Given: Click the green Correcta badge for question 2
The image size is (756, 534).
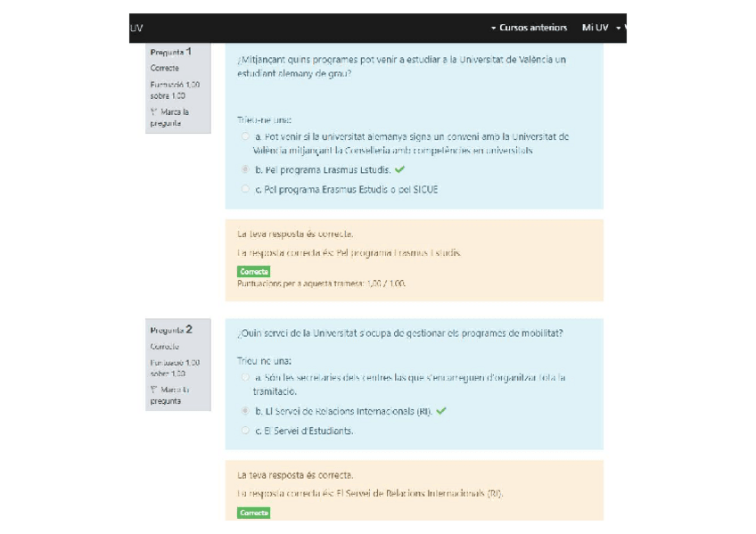Looking at the screenshot, I should [x=254, y=513].
